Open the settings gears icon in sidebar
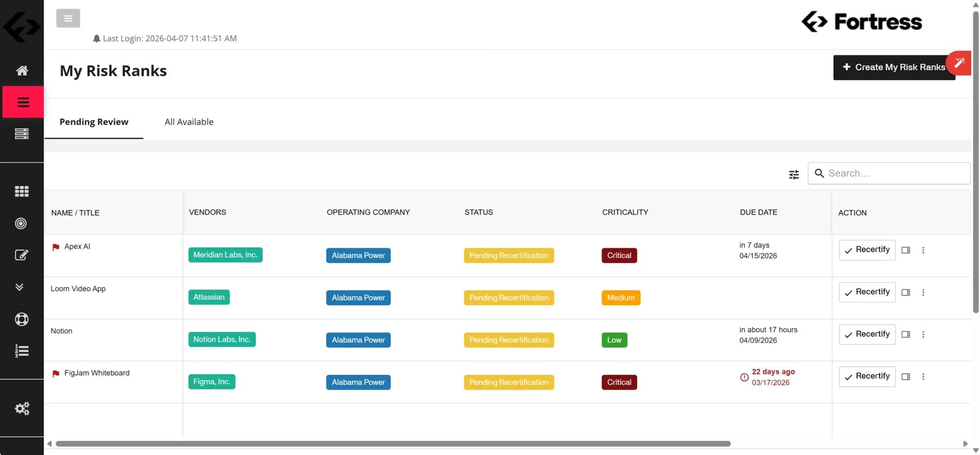The height and width of the screenshot is (455, 980). (22, 409)
